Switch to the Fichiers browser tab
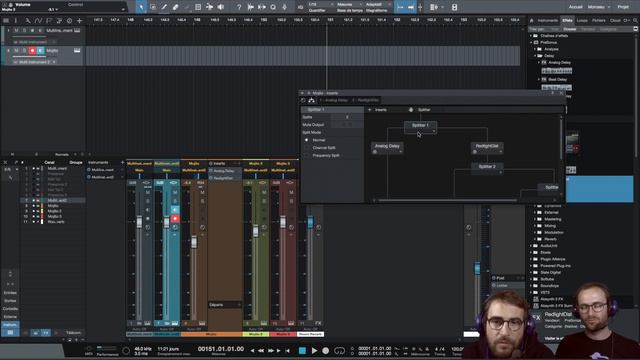 click(x=599, y=20)
